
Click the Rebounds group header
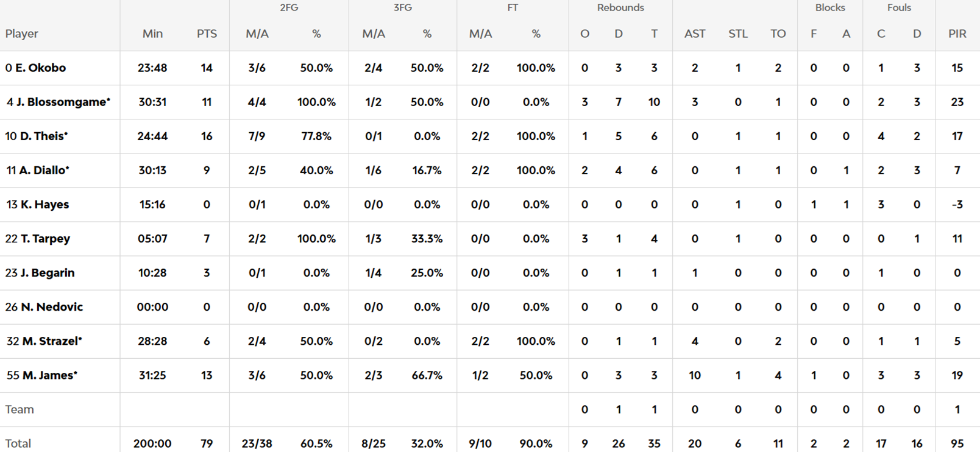[x=620, y=7]
